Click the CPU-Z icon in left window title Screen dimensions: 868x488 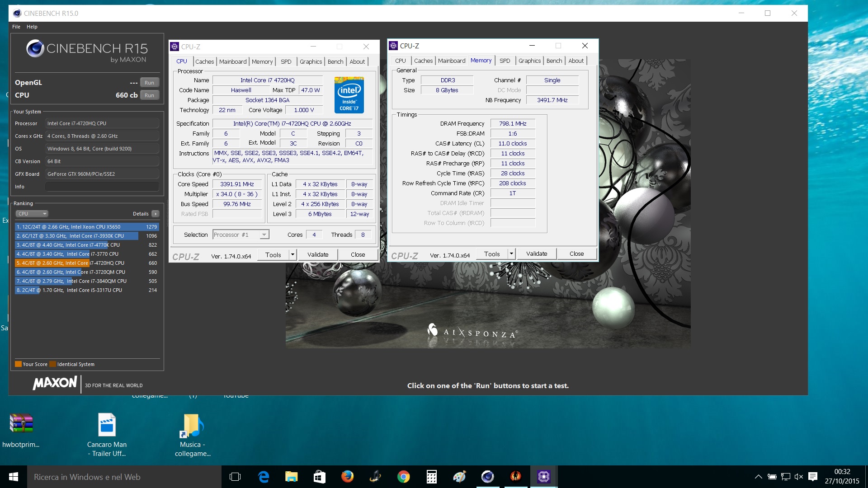175,47
